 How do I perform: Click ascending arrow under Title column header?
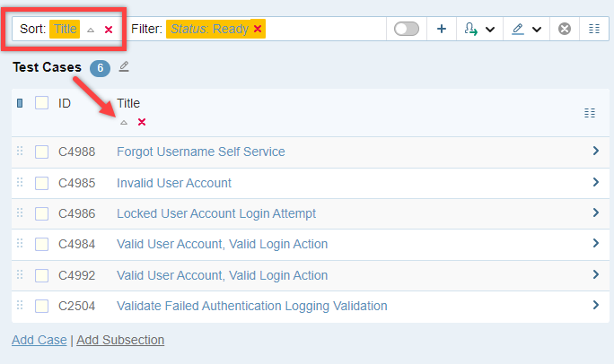[124, 122]
